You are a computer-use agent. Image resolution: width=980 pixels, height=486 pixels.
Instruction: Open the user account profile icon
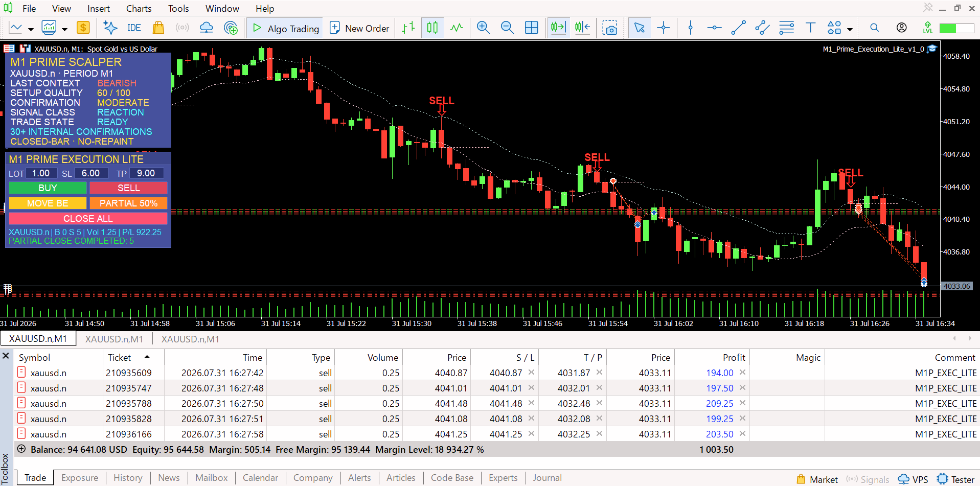pos(902,28)
